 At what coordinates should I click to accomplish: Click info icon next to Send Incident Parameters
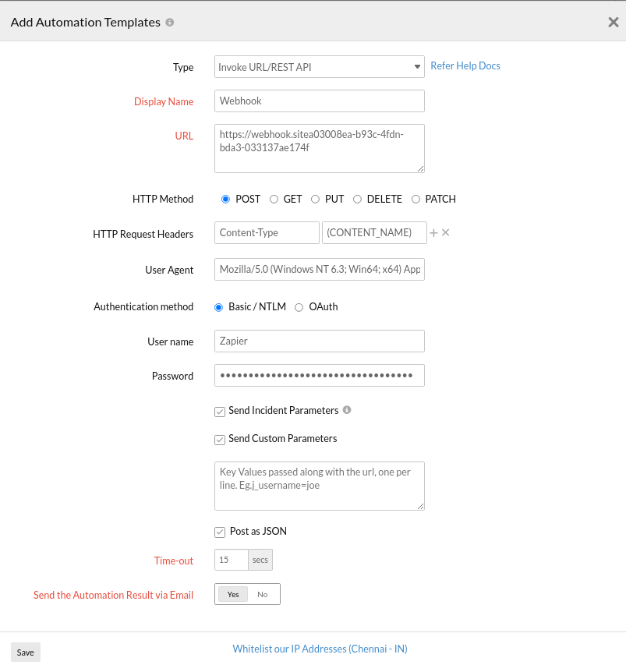click(x=347, y=410)
